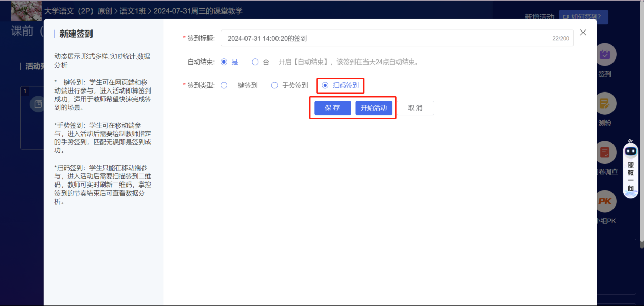The width and height of the screenshot is (644, 306).
Task: Choose 手势签到 sign-in type
Action: pyautogui.click(x=274, y=85)
